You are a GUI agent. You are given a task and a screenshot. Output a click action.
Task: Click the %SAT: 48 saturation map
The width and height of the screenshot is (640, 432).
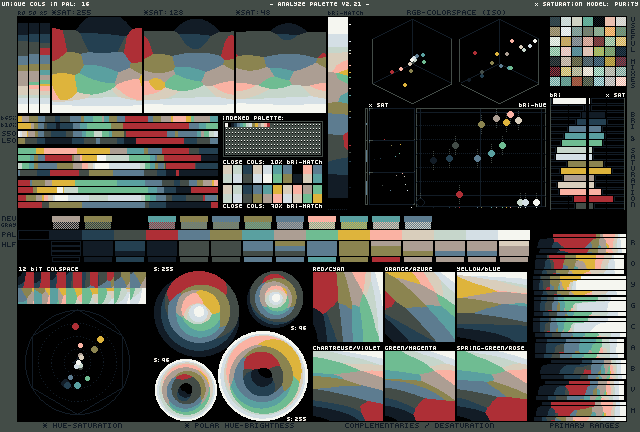[281, 65]
